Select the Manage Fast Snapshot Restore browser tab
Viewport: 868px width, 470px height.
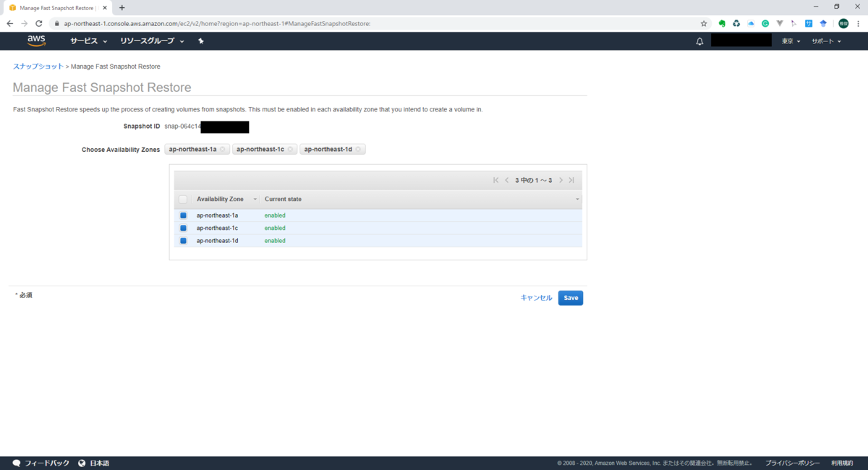click(x=56, y=7)
